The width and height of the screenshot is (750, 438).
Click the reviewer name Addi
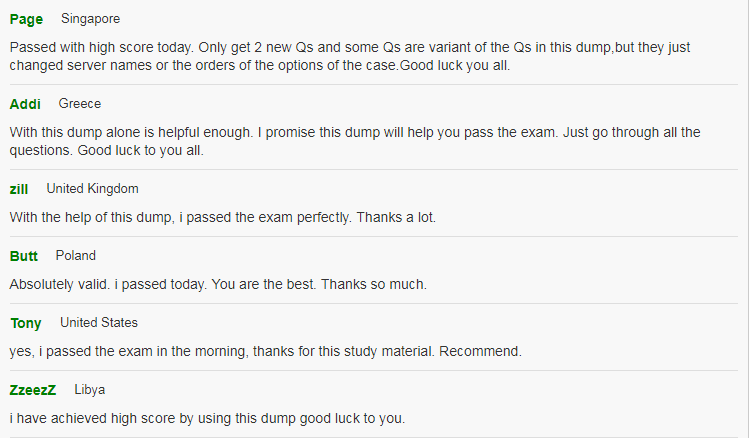coord(25,104)
